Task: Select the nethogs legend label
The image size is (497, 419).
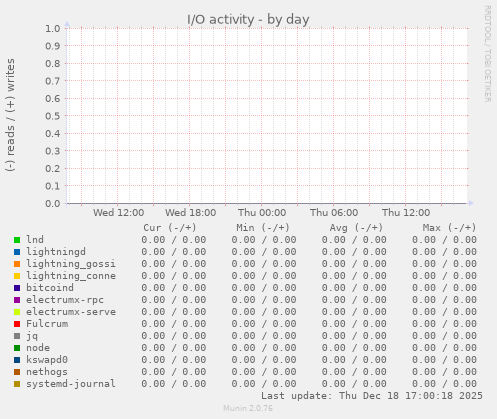Action: (47, 372)
